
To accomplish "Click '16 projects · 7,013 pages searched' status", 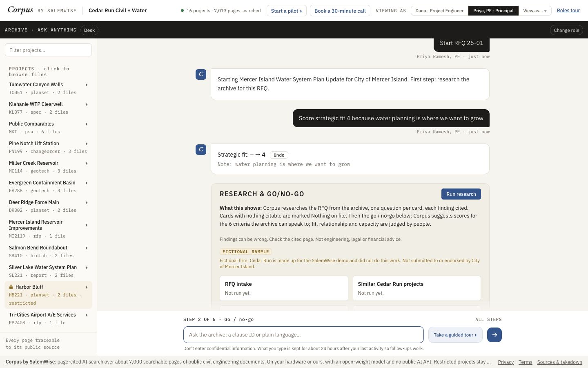I will (x=220, y=11).
